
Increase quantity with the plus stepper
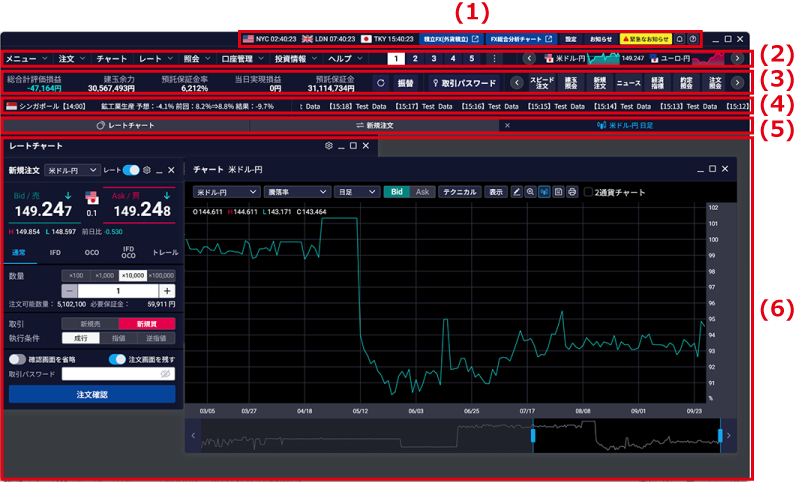166,290
